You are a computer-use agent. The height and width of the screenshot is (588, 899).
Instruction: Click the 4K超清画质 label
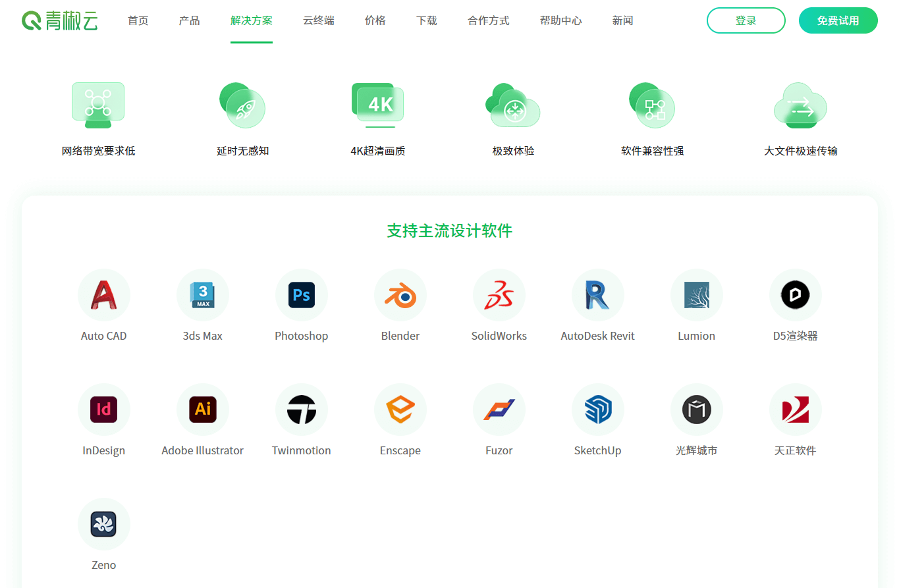click(378, 151)
